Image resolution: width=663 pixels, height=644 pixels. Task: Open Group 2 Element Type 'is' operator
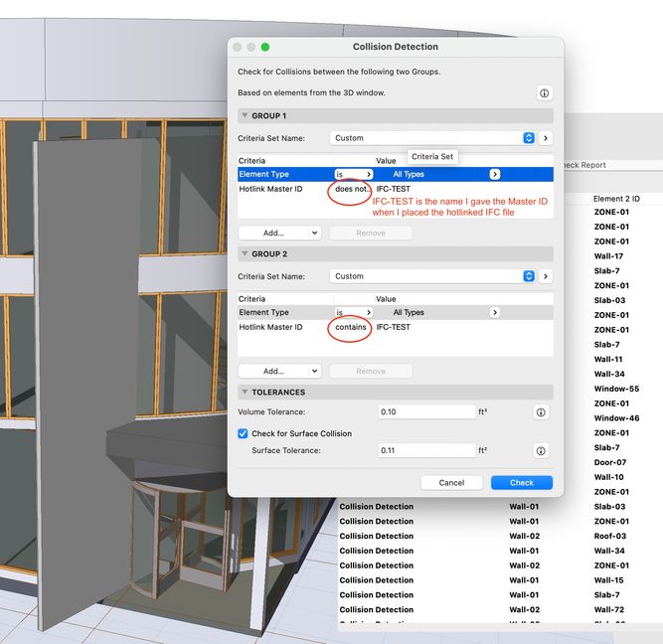pos(354,312)
